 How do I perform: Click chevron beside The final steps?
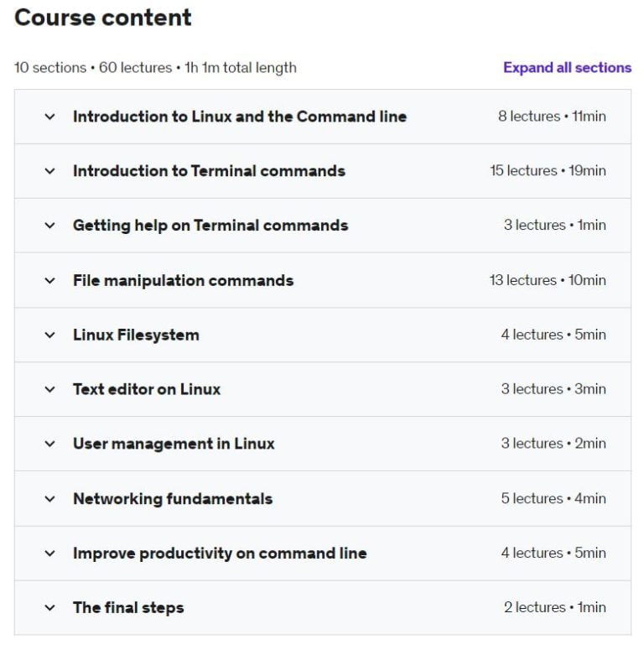pyautogui.click(x=49, y=608)
